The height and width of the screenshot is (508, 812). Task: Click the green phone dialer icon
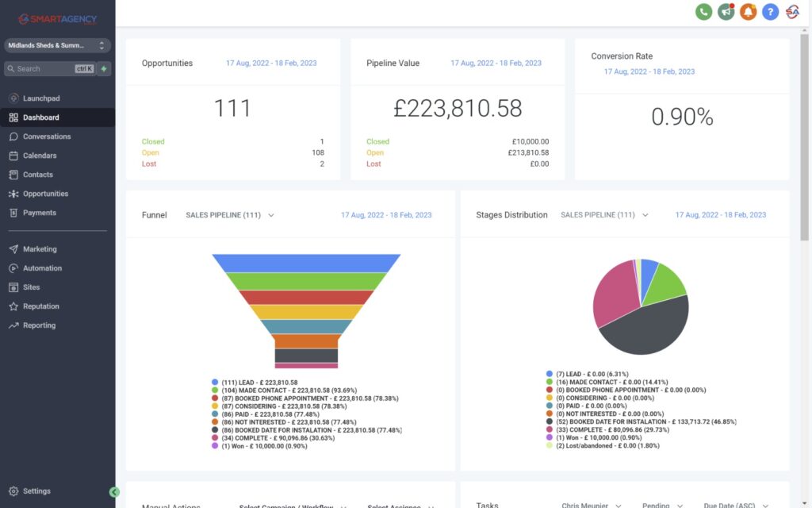point(703,11)
